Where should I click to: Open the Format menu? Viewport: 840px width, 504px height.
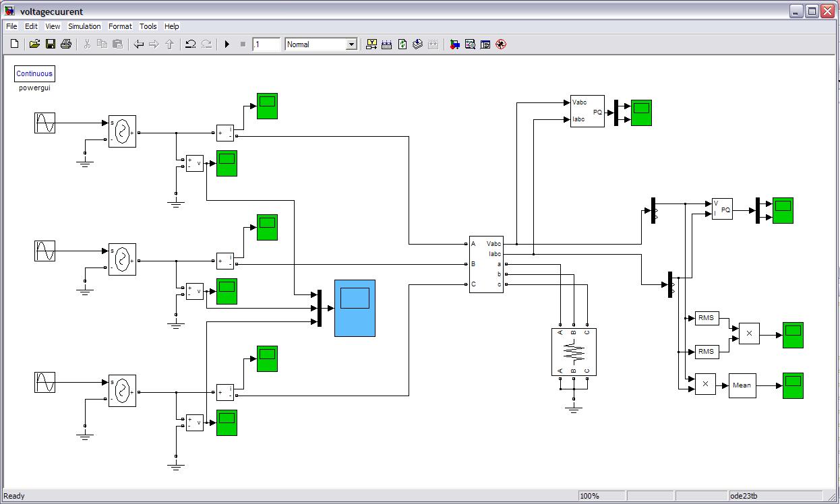pyautogui.click(x=120, y=26)
